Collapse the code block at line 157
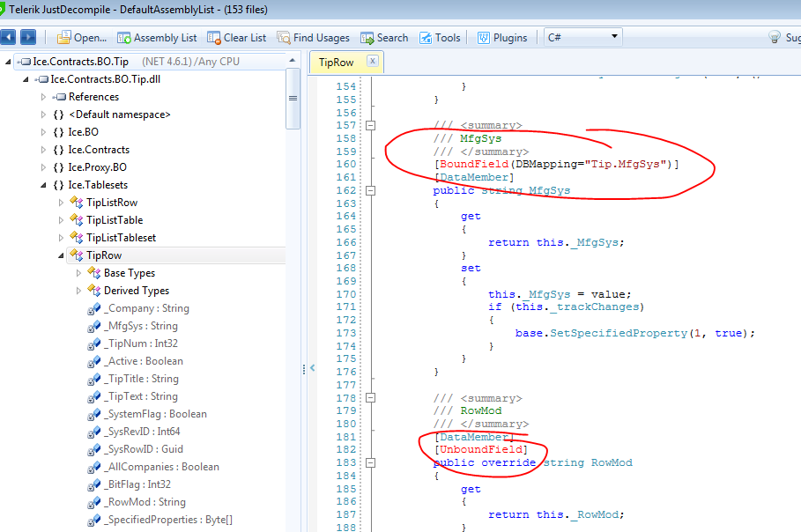 tap(371, 125)
